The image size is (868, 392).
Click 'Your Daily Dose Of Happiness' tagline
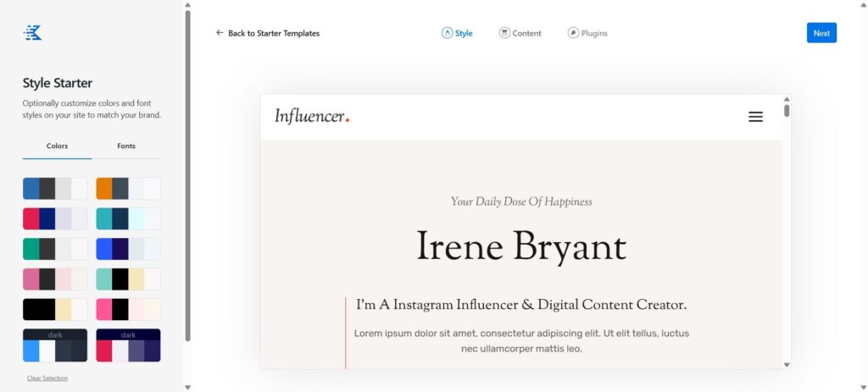(x=521, y=202)
